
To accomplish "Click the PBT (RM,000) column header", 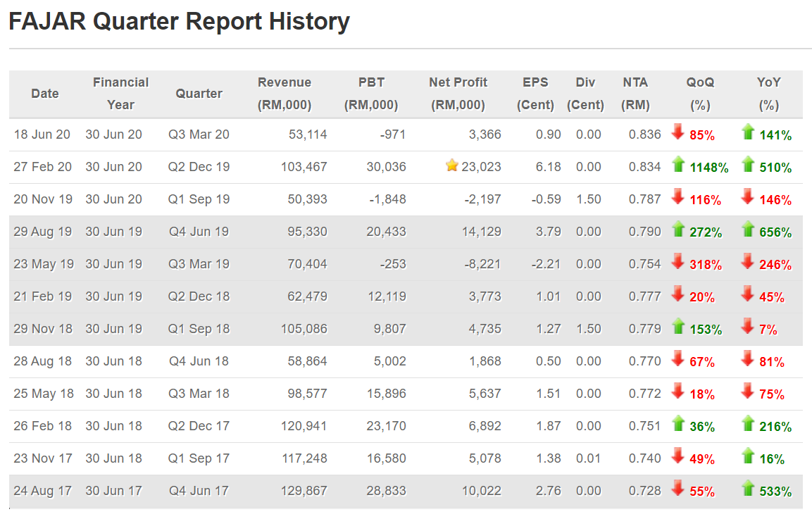I will (x=371, y=94).
